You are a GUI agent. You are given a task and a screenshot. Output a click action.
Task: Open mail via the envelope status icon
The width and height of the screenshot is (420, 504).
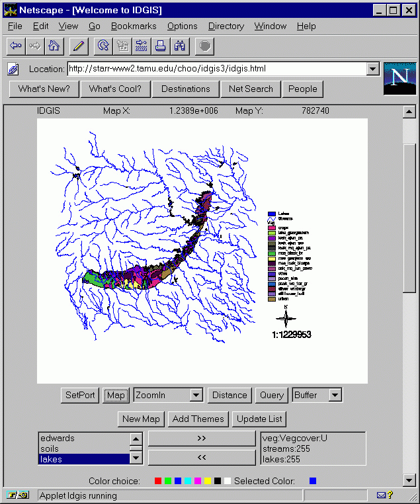[381, 495]
